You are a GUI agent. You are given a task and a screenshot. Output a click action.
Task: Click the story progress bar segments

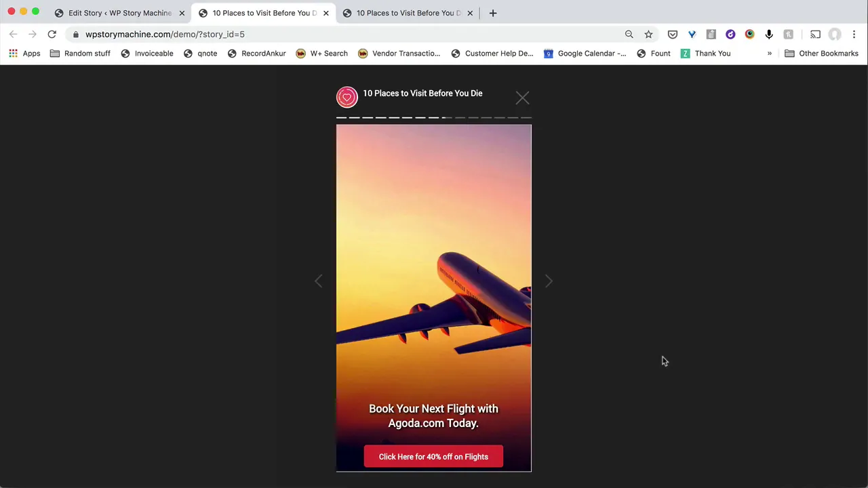coord(434,117)
